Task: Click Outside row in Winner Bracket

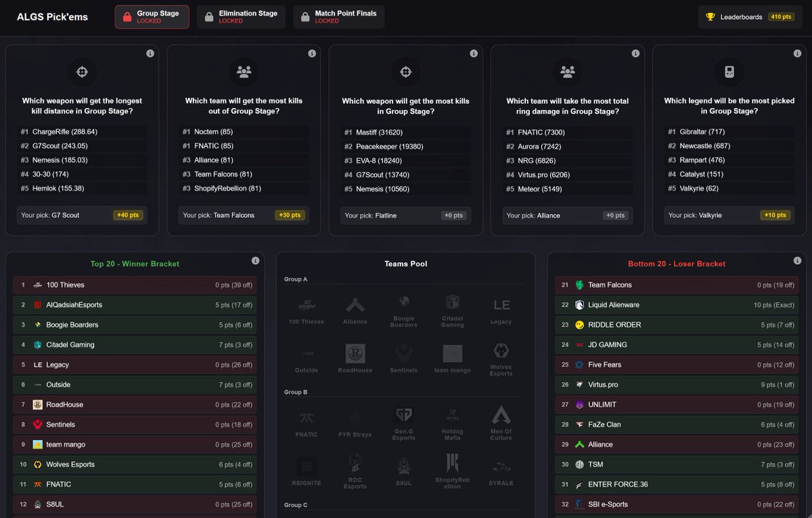Action: (x=135, y=385)
